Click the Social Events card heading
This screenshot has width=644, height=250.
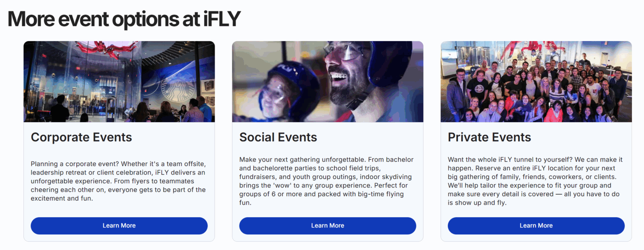pyautogui.click(x=278, y=137)
